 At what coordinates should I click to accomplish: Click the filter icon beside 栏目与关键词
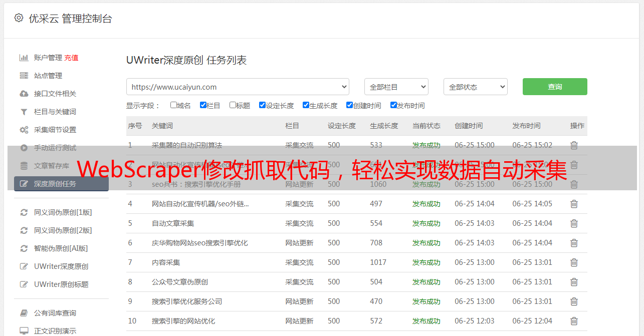tap(24, 112)
